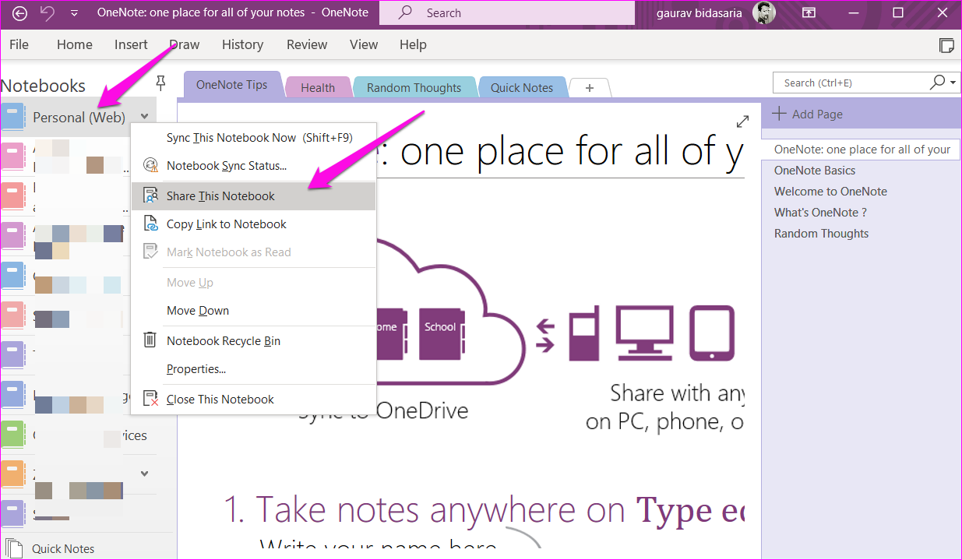This screenshot has height=560, width=962.
Task: Open the Welcome to OneNote page
Action: click(830, 192)
